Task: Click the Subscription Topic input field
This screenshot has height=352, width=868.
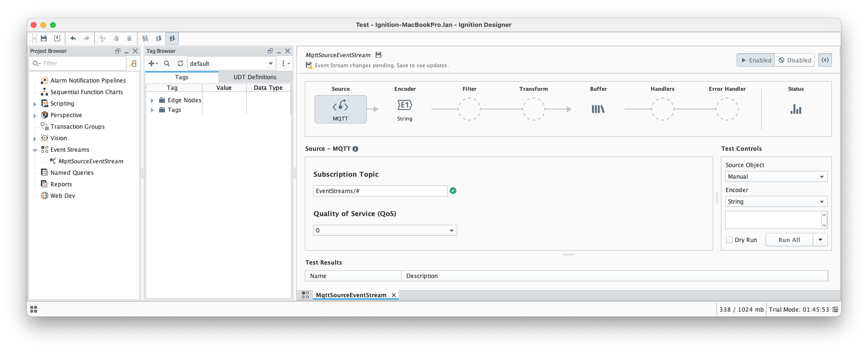Action: (380, 191)
